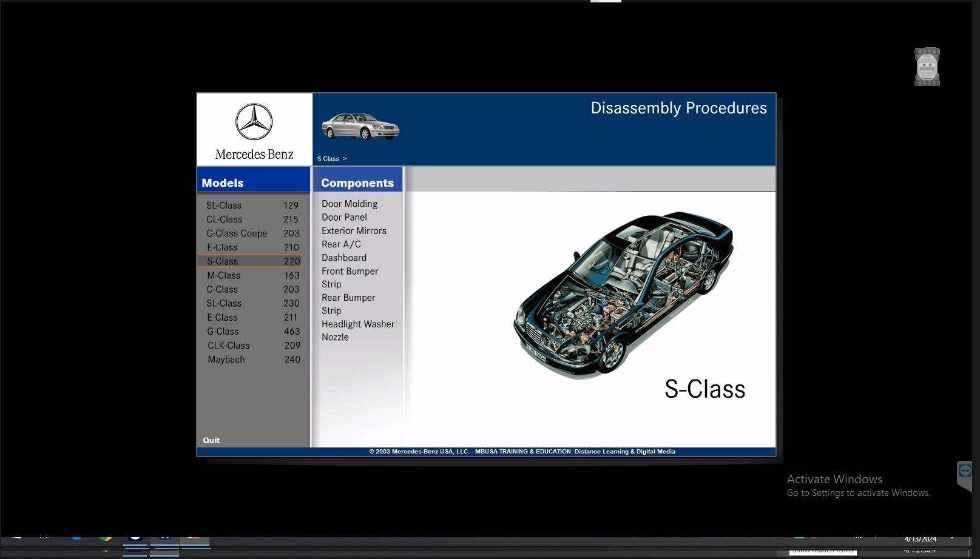
Task: Pick the E-Class 210 model
Action: 252,247
